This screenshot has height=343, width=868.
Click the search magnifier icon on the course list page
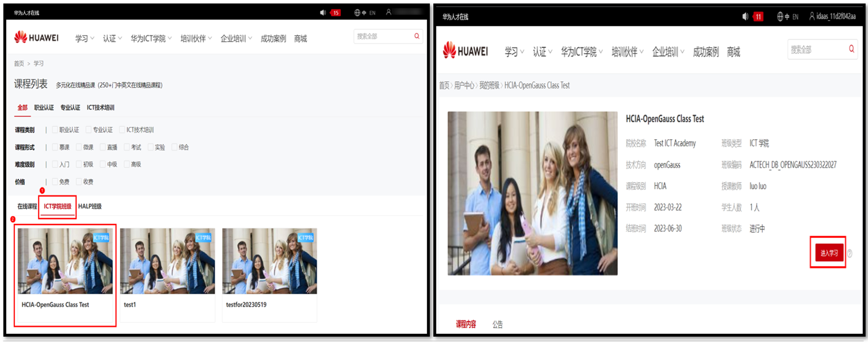[417, 36]
